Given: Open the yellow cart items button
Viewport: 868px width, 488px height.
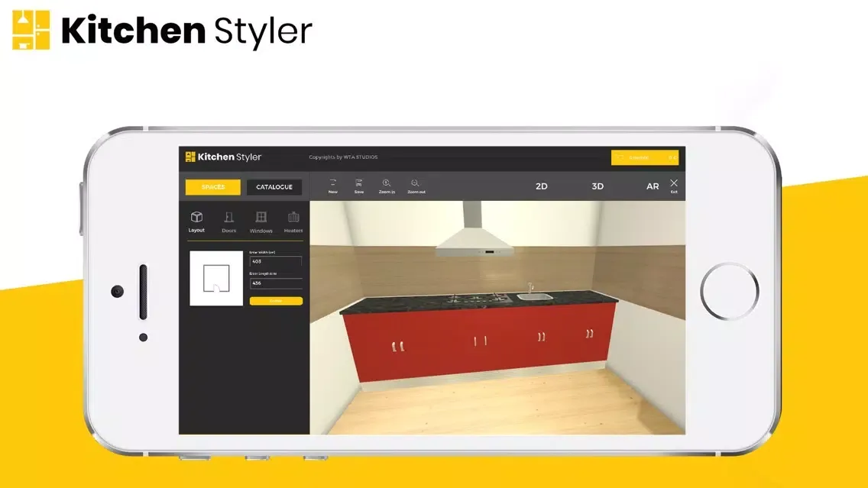Looking at the screenshot, I should tap(644, 157).
